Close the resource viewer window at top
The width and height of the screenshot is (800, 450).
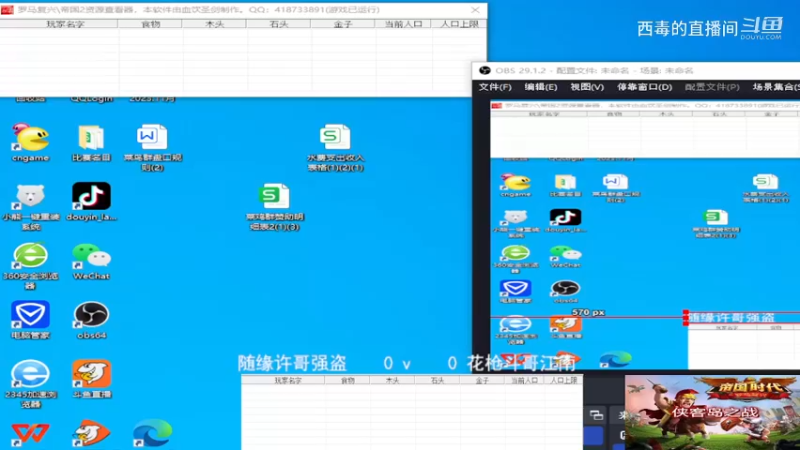[475, 10]
